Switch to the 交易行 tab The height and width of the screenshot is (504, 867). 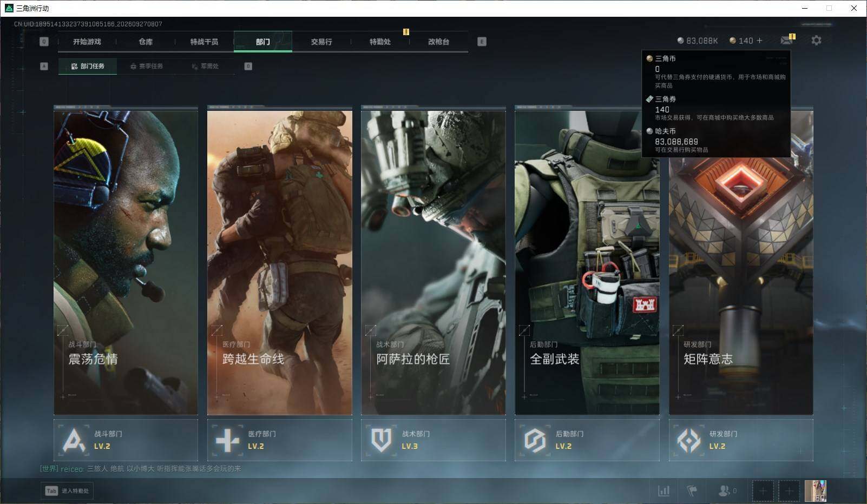pos(321,42)
